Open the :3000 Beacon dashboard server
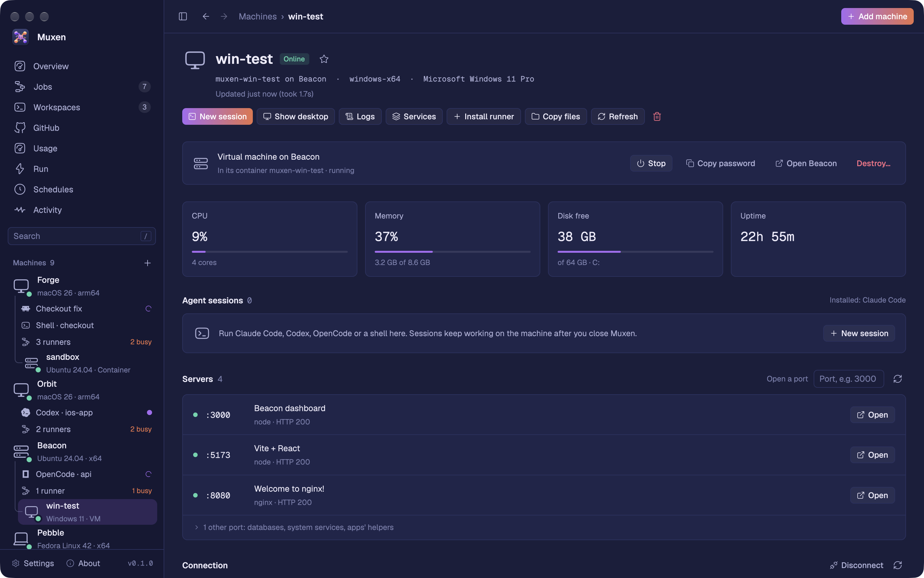 click(x=872, y=415)
